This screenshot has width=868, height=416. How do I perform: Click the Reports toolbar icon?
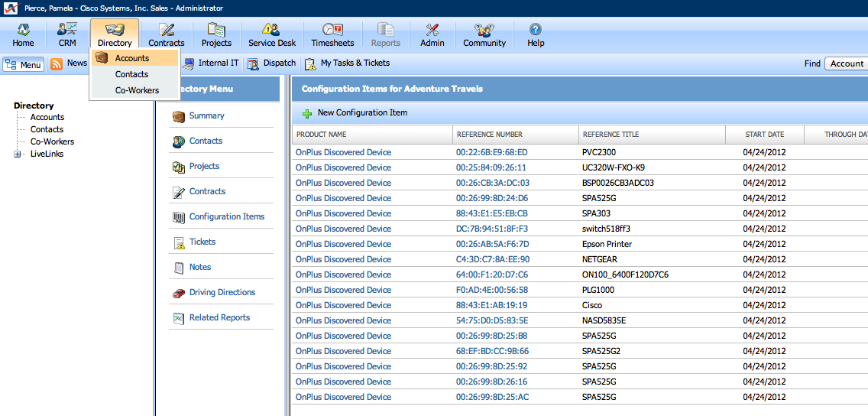pyautogui.click(x=385, y=30)
